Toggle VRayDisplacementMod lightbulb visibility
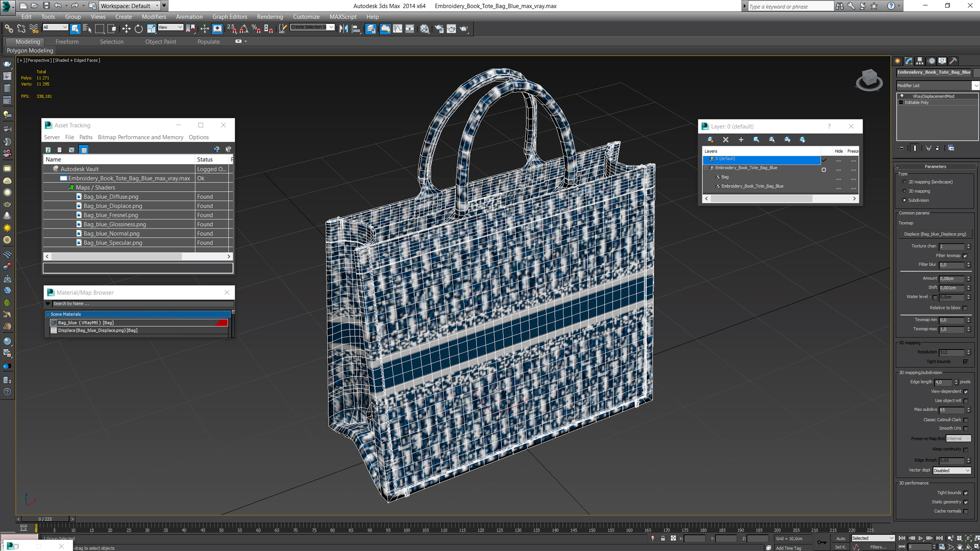 tap(902, 96)
